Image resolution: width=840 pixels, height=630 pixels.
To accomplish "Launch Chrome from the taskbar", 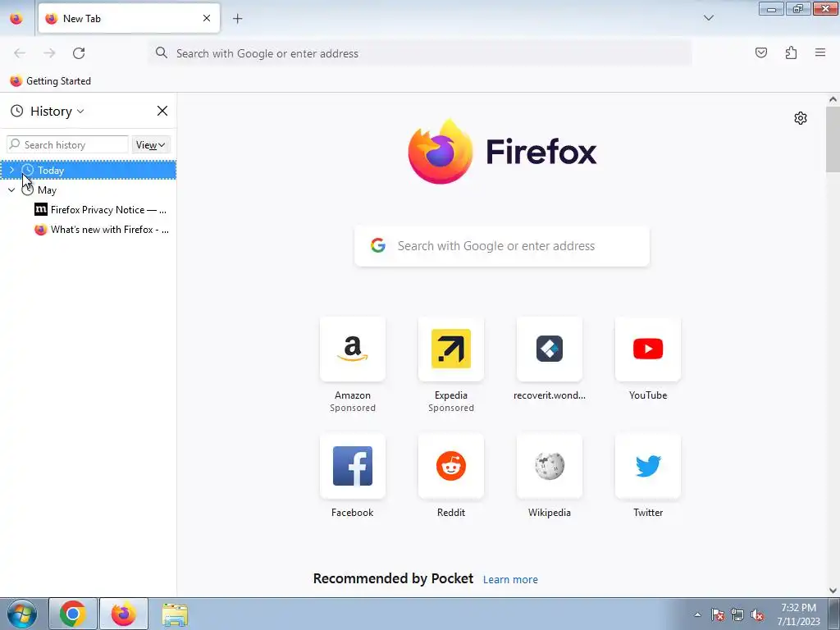I will point(73,614).
